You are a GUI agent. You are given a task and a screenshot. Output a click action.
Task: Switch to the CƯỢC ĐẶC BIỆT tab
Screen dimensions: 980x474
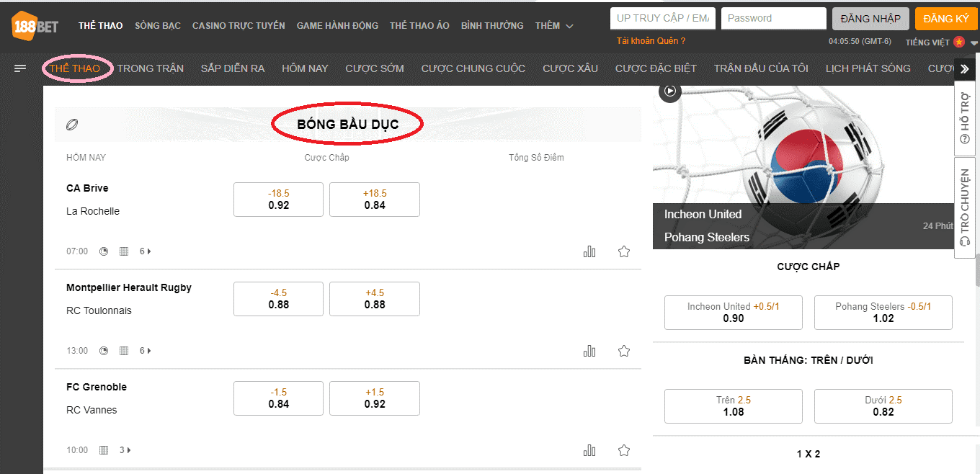pos(656,68)
